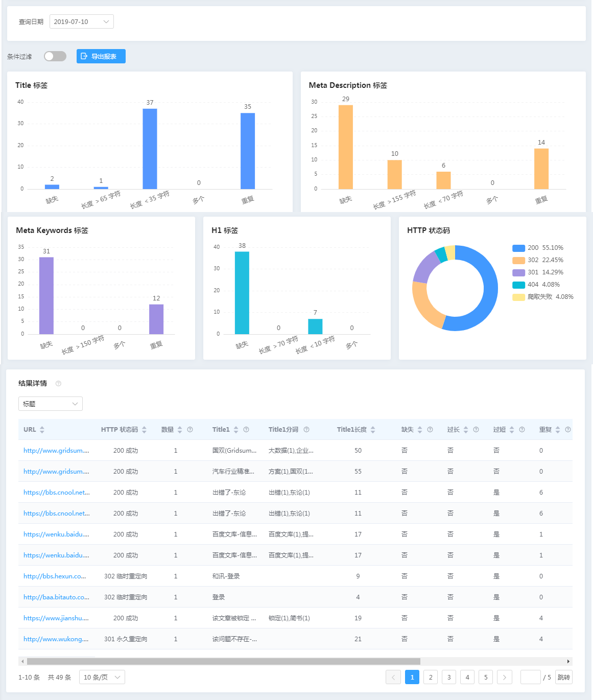The height and width of the screenshot is (700, 593).
Task: Sort by Title1长度 column arrows
Action: tap(373, 430)
